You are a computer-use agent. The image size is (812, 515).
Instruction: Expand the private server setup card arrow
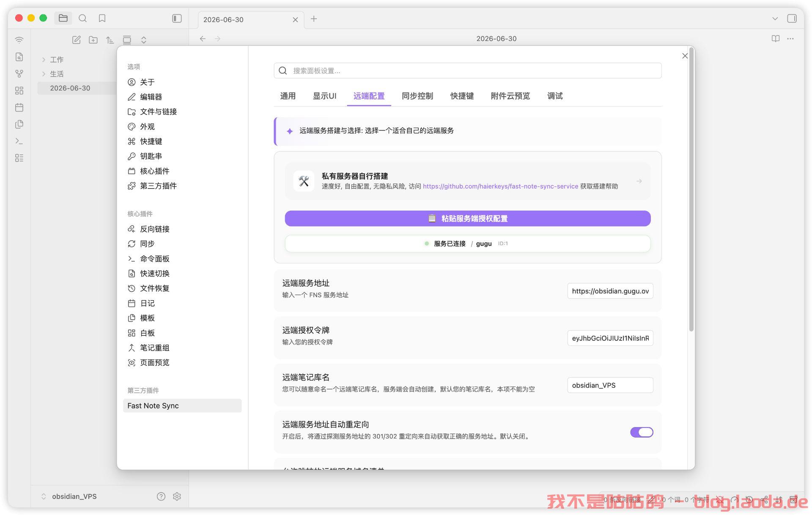tap(639, 181)
